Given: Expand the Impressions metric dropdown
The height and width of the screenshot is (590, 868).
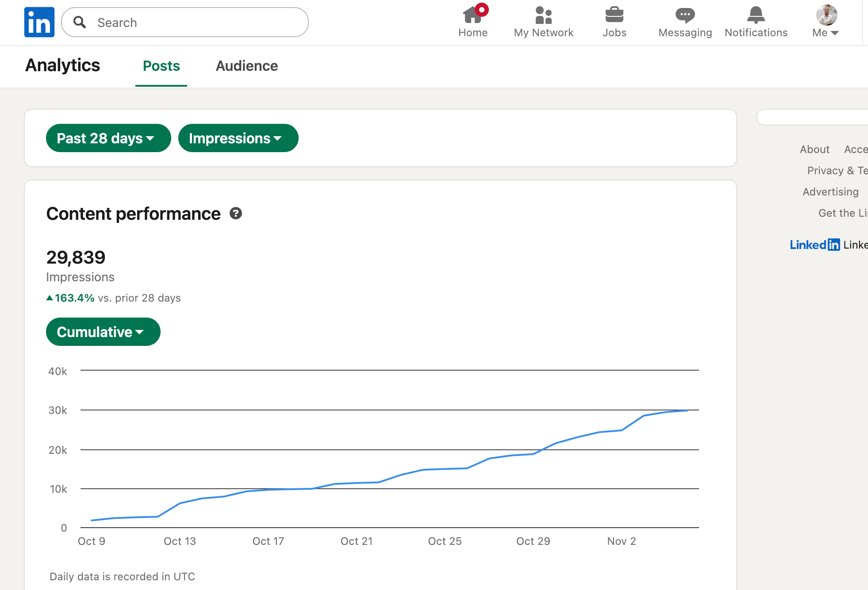Looking at the screenshot, I should [238, 138].
